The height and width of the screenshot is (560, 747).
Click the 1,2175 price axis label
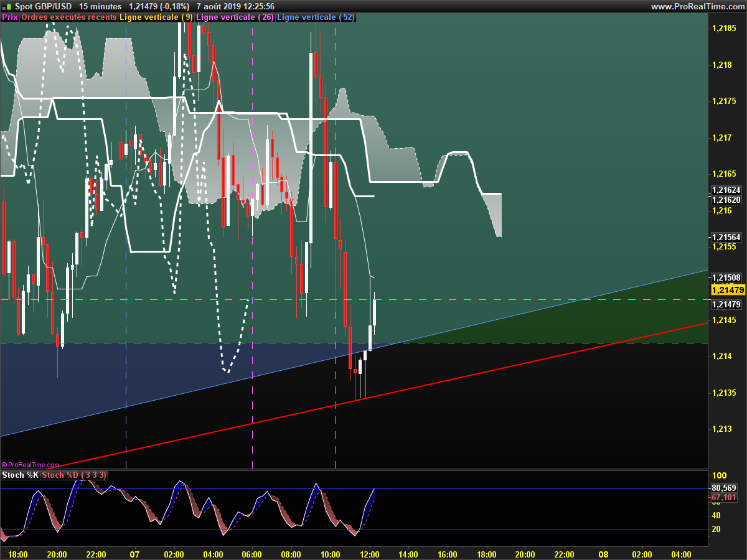[x=724, y=101]
